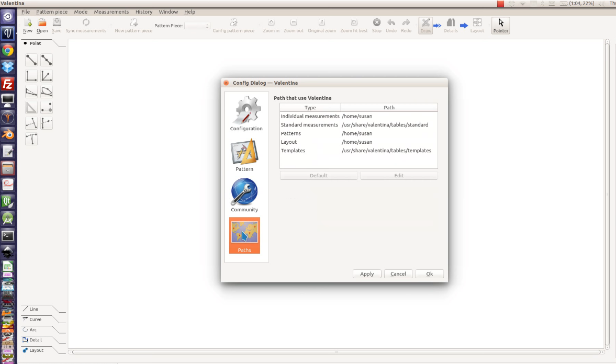The width and height of the screenshot is (616, 364).
Task: Click the Open pattern toolbar icon
Action: [x=42, y=26]
